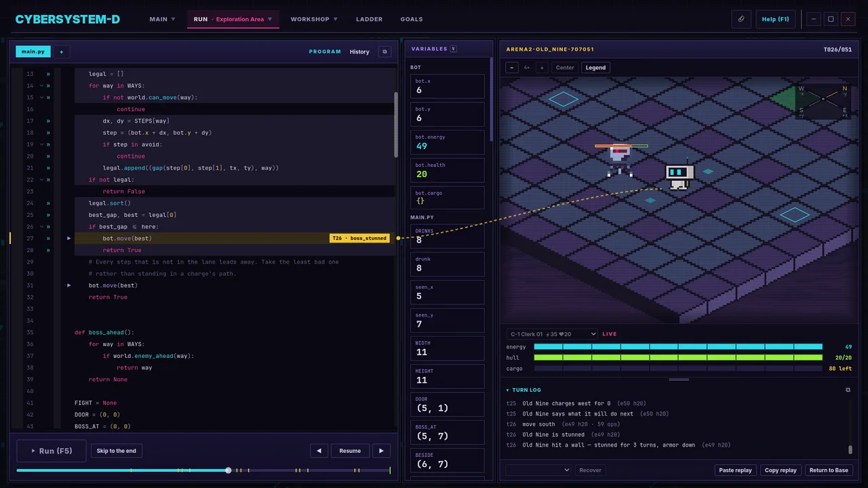This screenshot has width=868, height=488.
Task: Switch to the History view
Action: 359,52
